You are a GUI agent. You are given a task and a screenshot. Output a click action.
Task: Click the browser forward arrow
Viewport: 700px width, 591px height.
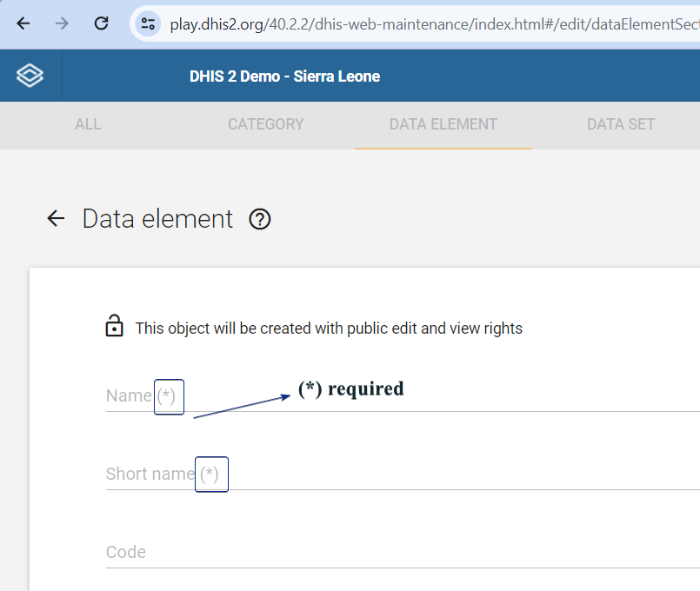tap(62, 23)
